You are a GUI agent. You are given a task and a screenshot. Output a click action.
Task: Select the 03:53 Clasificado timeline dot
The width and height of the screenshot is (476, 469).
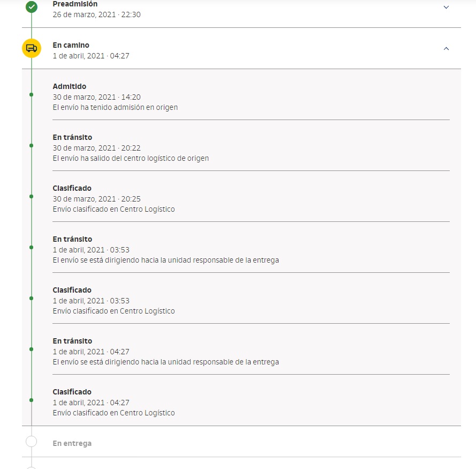[x=31, y=299]
